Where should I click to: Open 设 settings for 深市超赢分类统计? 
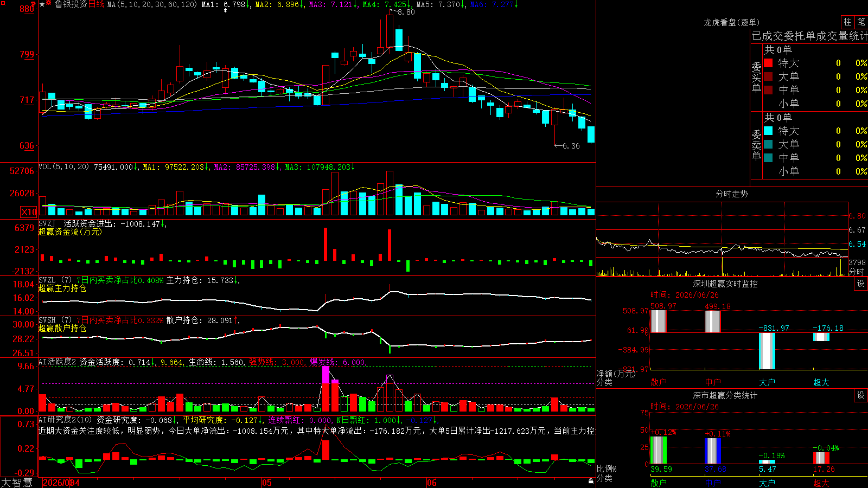pos(861,395)
